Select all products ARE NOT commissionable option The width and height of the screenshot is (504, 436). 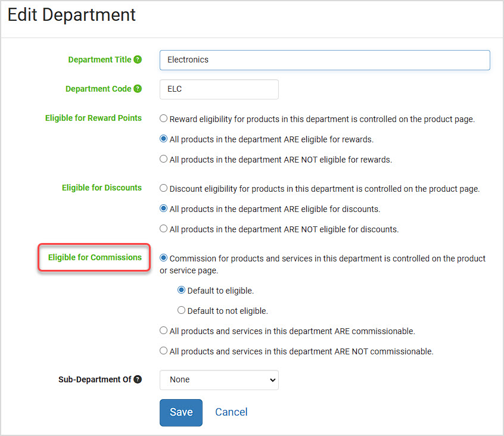click(x=164, y=351)
